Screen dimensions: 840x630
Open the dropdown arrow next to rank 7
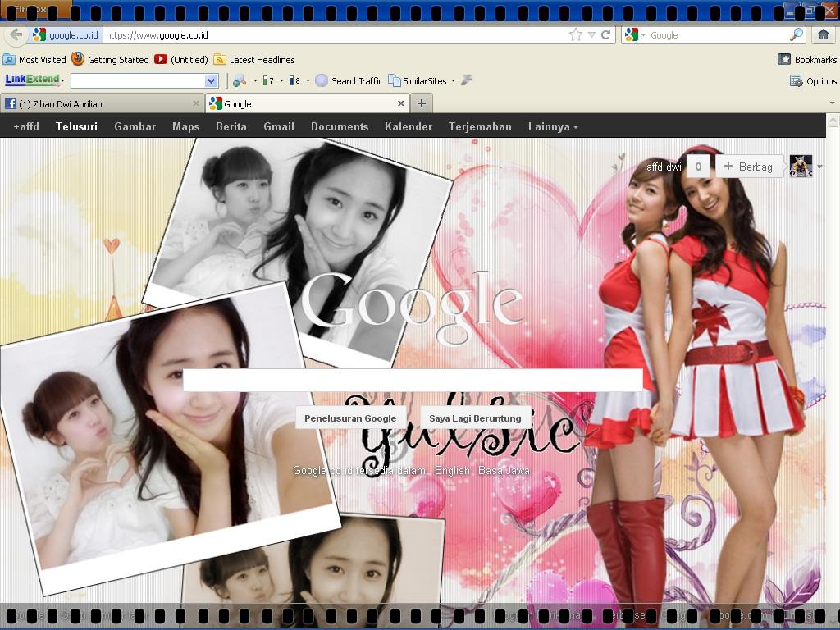click(x=281, y=81)
